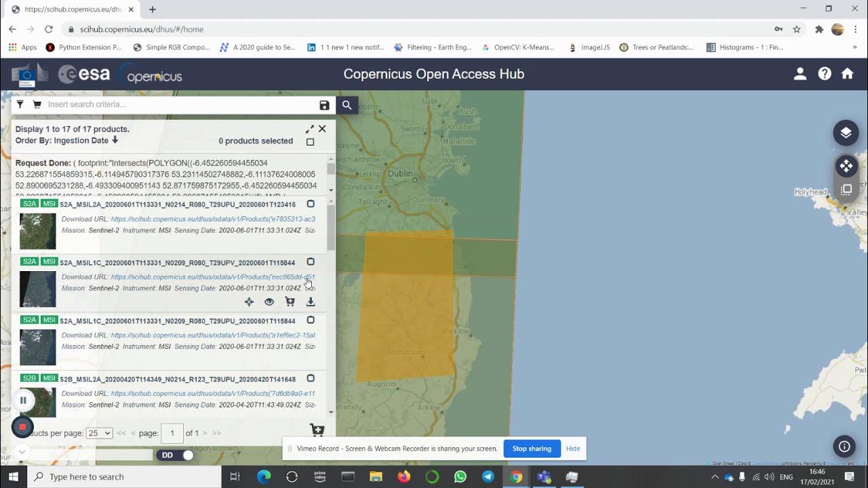Screen dimensions: 868x488
Task: Open the cart icon beside search field
Action: 37,104
